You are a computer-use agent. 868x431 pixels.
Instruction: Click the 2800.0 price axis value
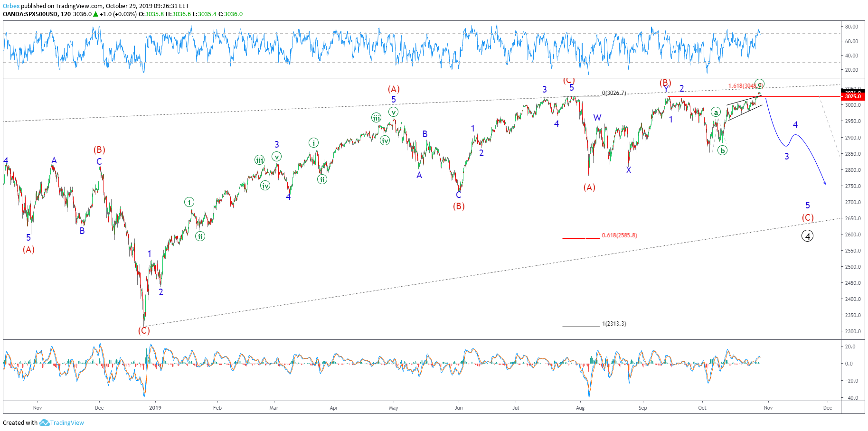(853, 170)
